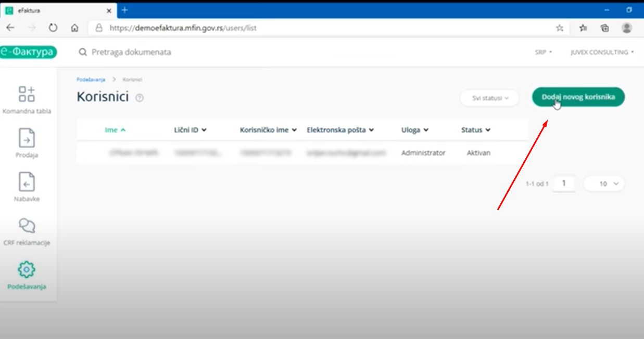Open the SRP language dropdown
The width and height of the screenshot is (644, 339).
[x=543, y=53]
